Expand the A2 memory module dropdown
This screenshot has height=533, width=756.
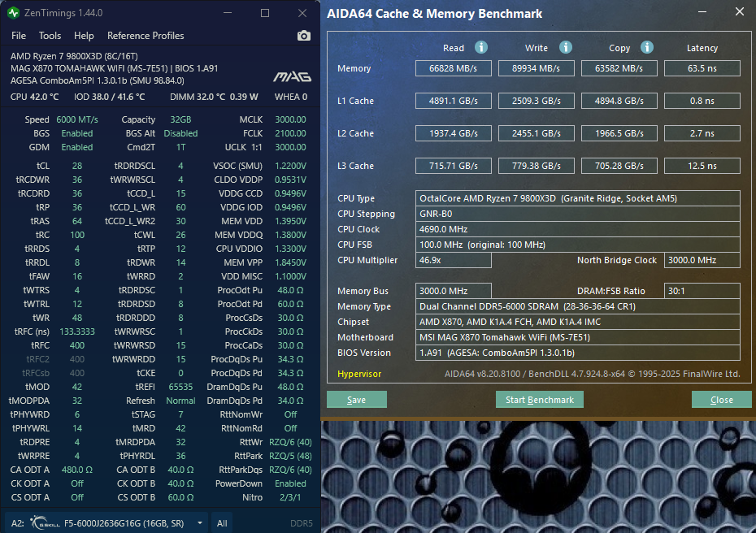(200, 523)
